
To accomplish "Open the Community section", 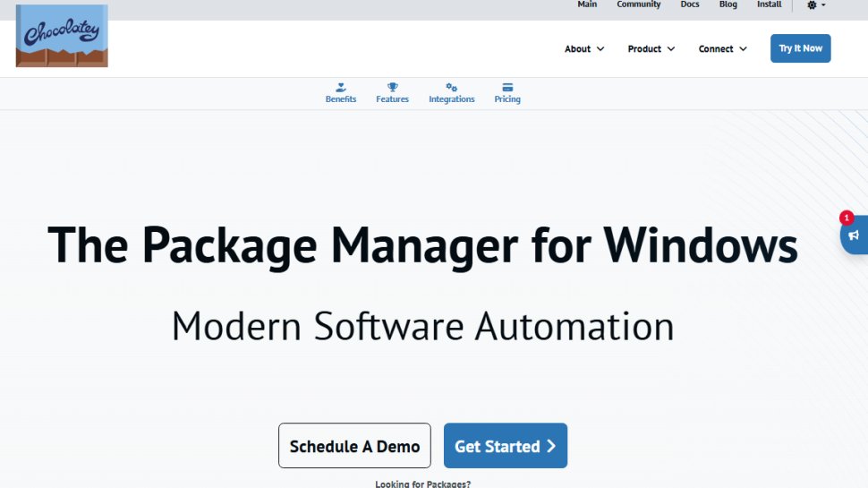I will [x=638, y=4].
